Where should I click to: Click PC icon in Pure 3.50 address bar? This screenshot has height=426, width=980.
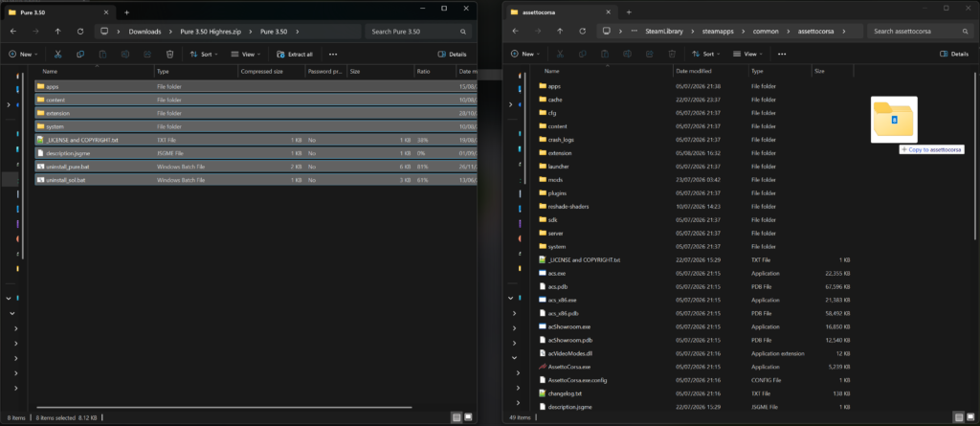coord(104,32)
